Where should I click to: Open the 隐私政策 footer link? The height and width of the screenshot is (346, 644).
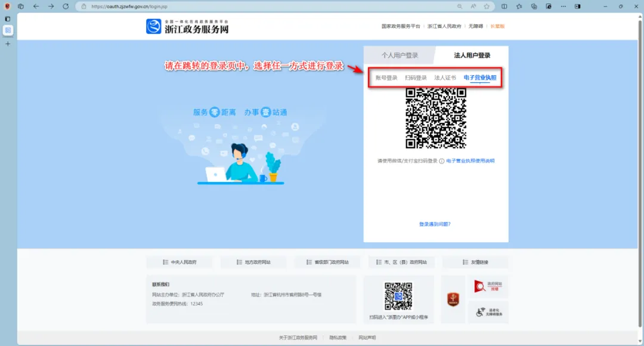point(338,338)
